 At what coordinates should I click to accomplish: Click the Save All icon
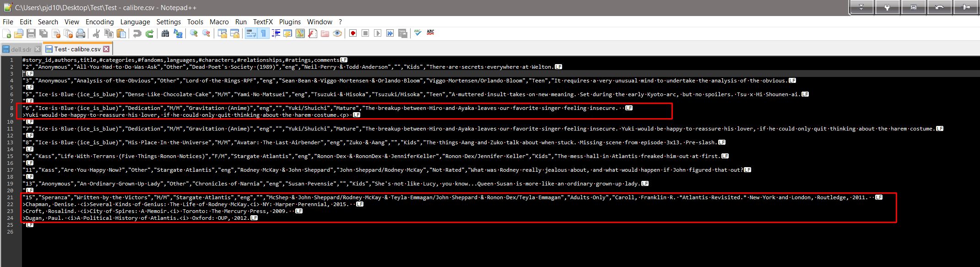pyautogui.click(x=43, y=33)
